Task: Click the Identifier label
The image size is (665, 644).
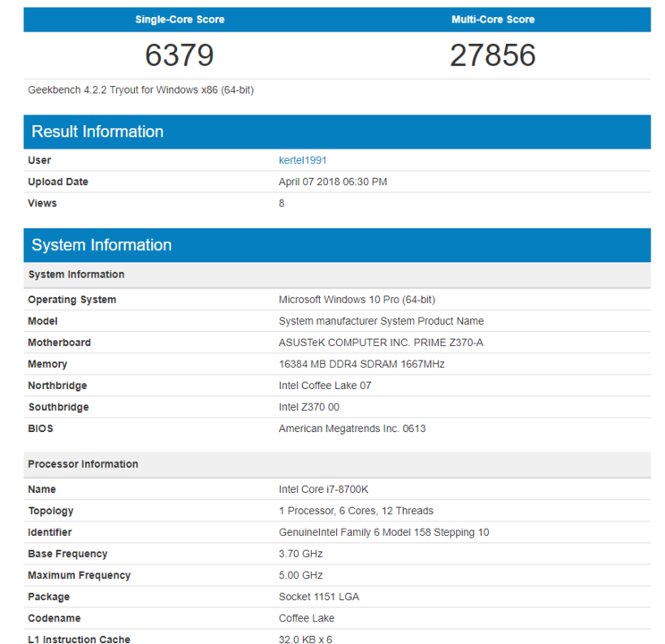Action: [50, 532]
